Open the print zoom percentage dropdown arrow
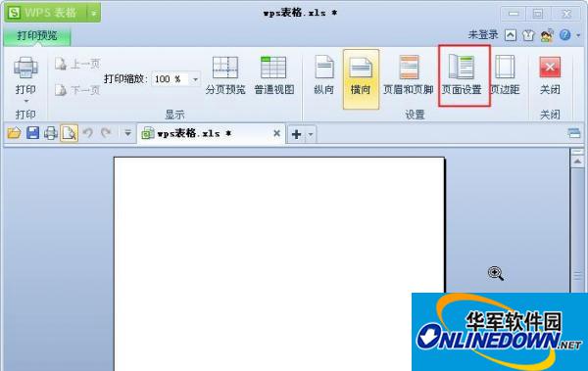Viewport: 588px width, 371px height. click(195, 79)
